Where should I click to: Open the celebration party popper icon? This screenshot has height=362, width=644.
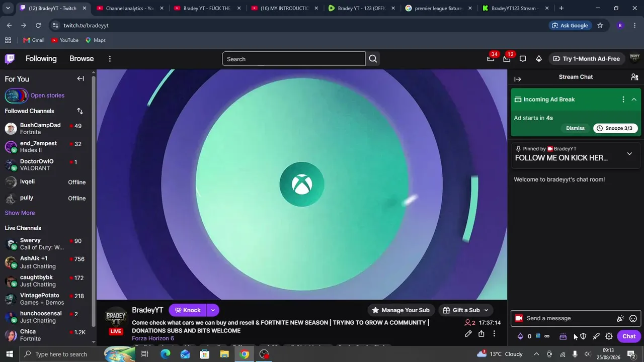[620, 318]
